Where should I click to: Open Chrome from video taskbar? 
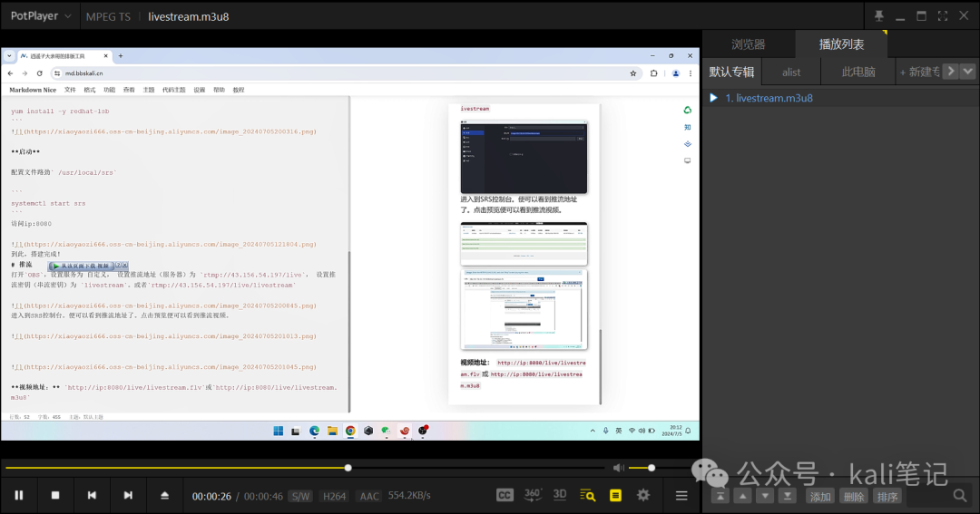click(x=350, y=431)
